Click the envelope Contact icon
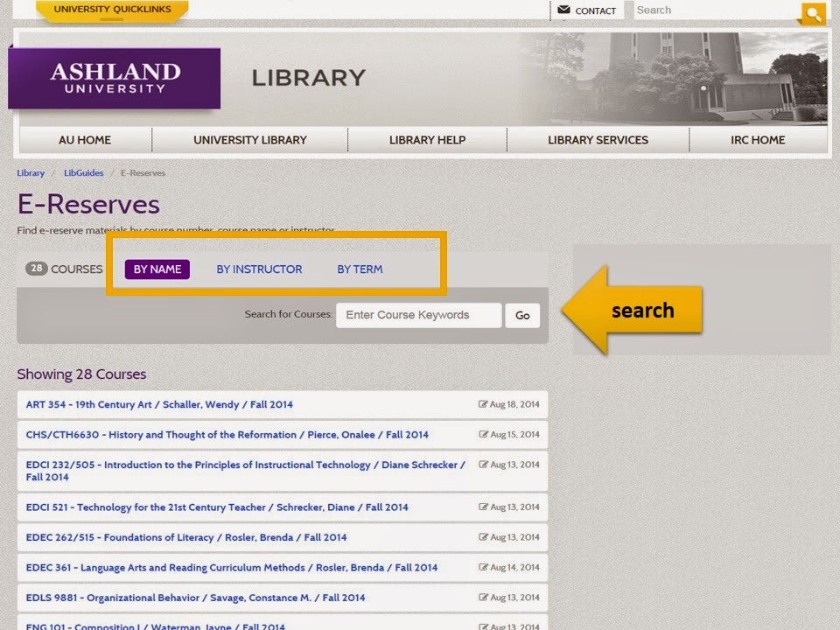Viewport: 840px width, 630px height. click(x=563, y=10)
